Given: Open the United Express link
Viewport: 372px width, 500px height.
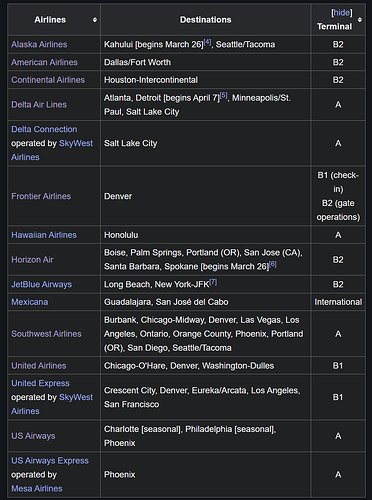Looking at the screenshot, I should 40,383.
